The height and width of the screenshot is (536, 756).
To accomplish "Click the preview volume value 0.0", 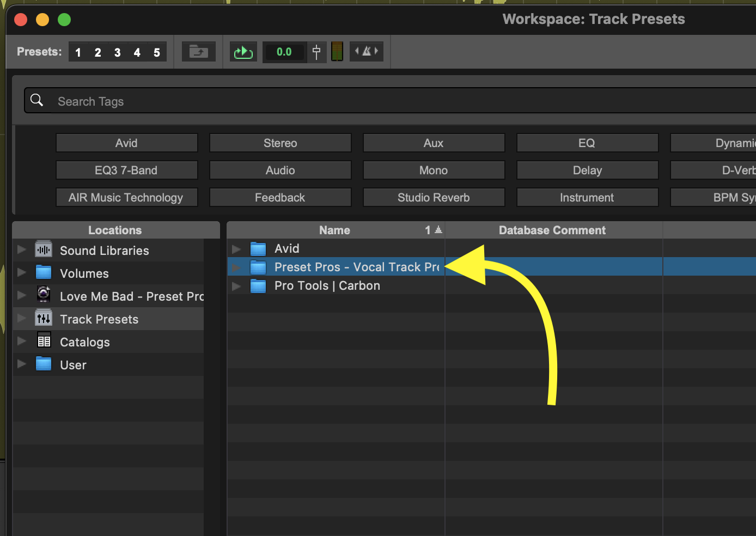I will (x=284, y=52).
